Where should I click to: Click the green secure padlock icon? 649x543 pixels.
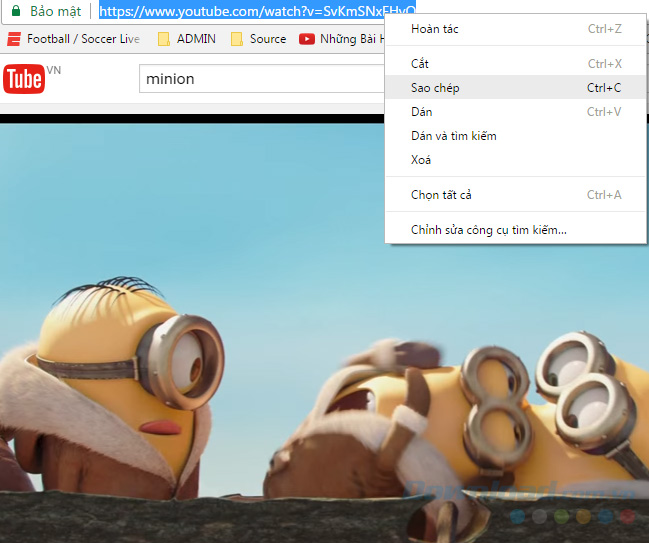(x=15, y=12)
